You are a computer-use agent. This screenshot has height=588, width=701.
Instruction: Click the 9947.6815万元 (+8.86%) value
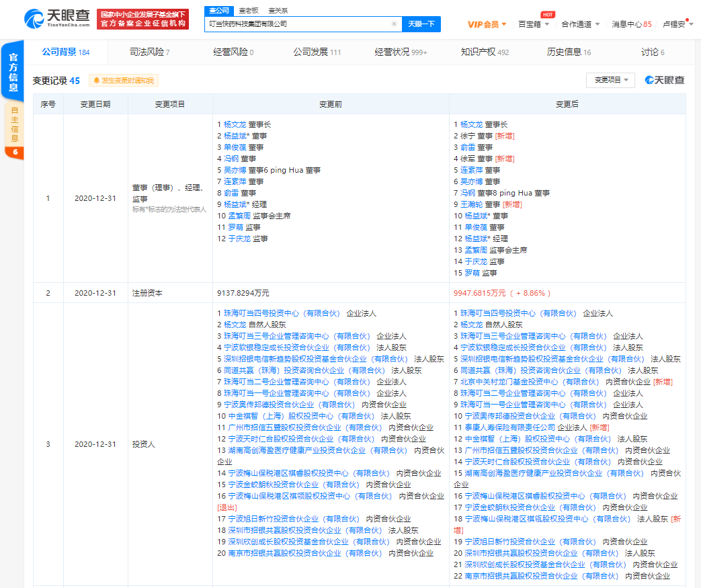pyautogui.click(x=502, y=294)
